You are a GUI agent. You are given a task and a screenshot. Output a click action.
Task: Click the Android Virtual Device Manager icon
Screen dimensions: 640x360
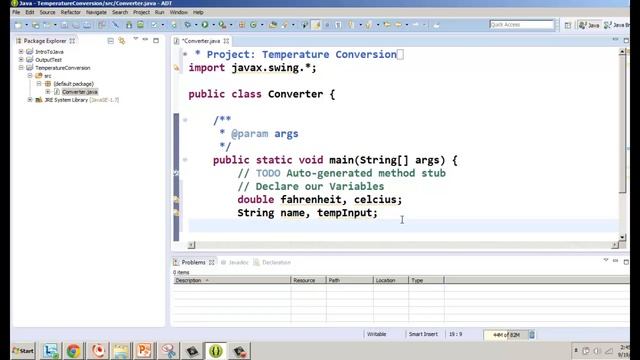pyautogui.click(x=140, y=25)
